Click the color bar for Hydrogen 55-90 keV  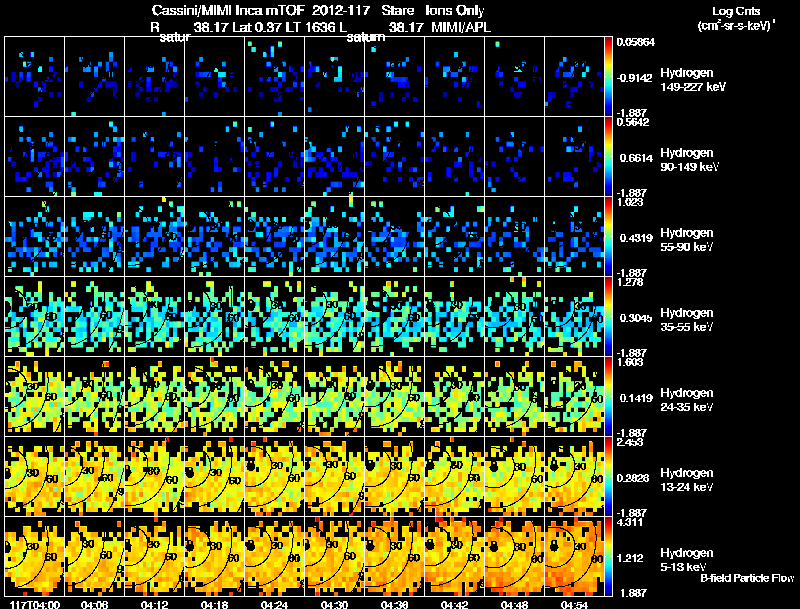[609, 236]
